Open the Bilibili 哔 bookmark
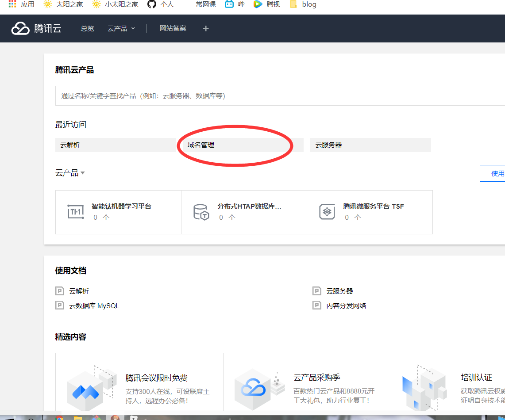 pos(235,4)
